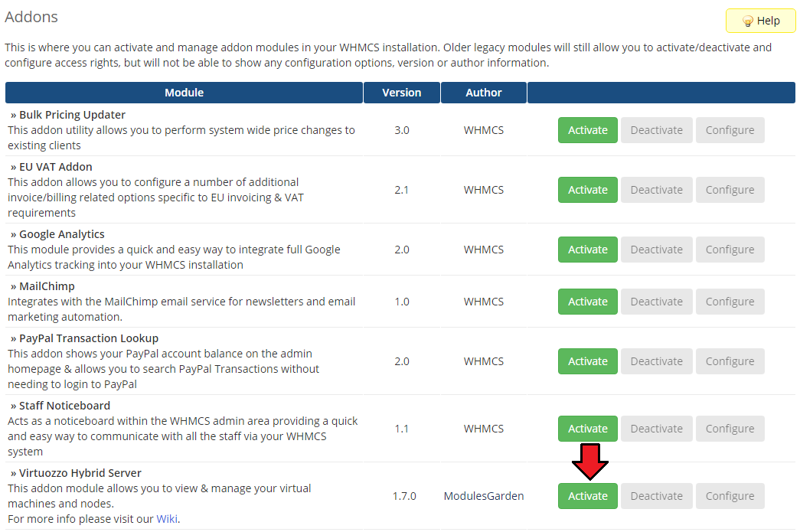Click version 1.7.0 of Virtuozzo Hybrid Server
800x532 pixels.
(404, 496)
